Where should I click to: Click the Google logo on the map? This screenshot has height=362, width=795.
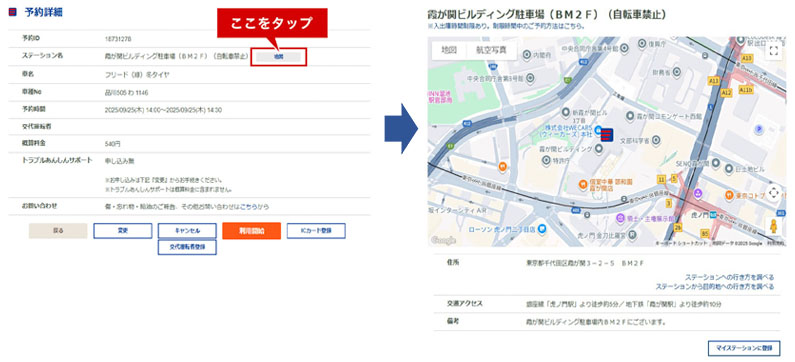tap(443, 240)
